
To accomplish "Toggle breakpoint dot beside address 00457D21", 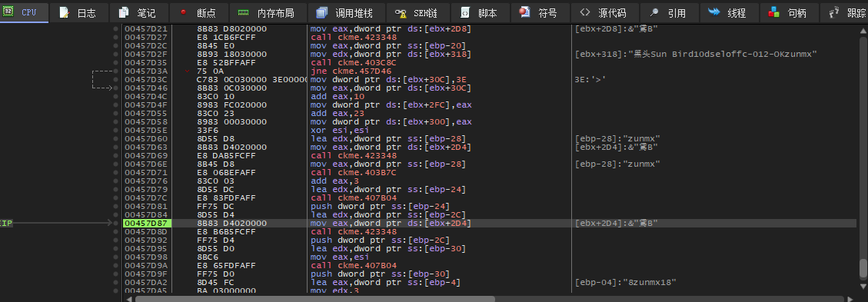I will pos(115,28).
